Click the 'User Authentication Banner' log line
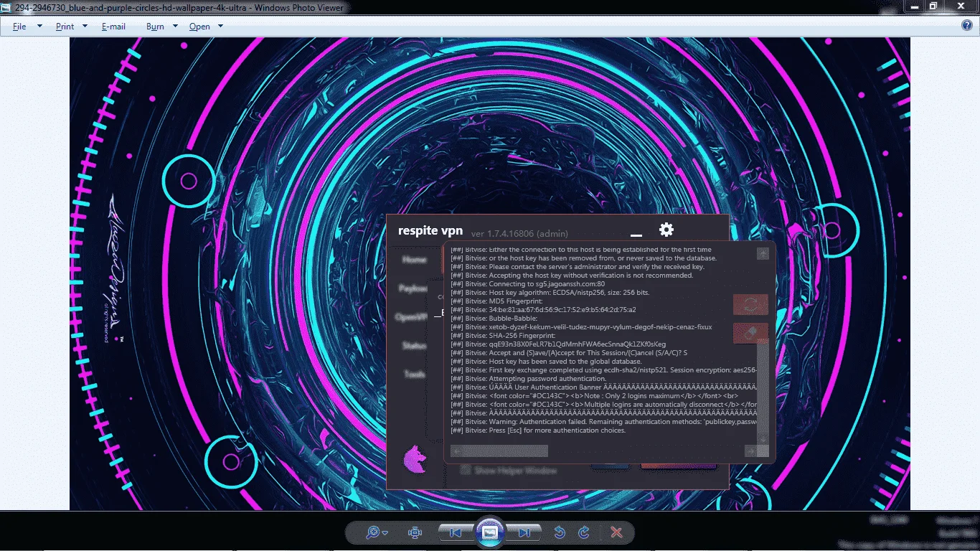980x551 pixels. click(603, 387)
